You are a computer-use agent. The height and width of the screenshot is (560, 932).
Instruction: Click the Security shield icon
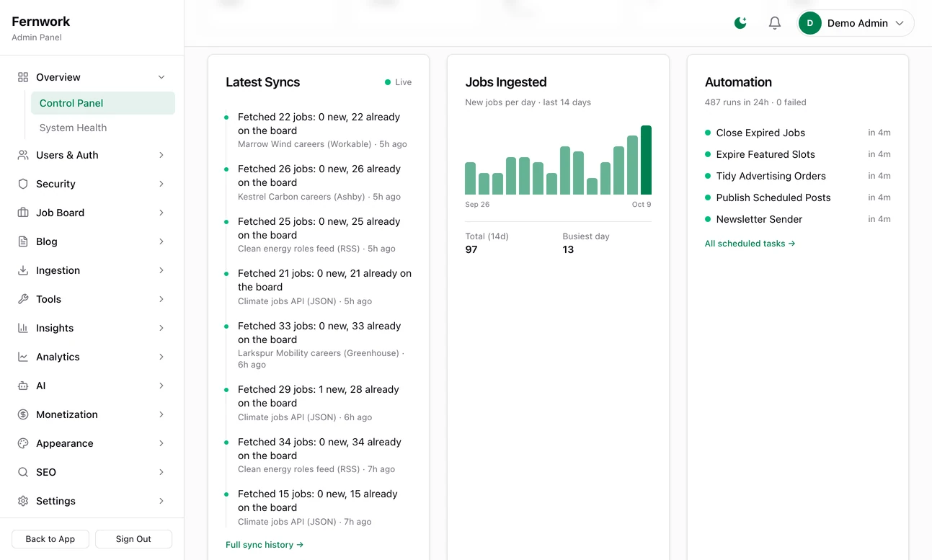[x=23, y=184]
